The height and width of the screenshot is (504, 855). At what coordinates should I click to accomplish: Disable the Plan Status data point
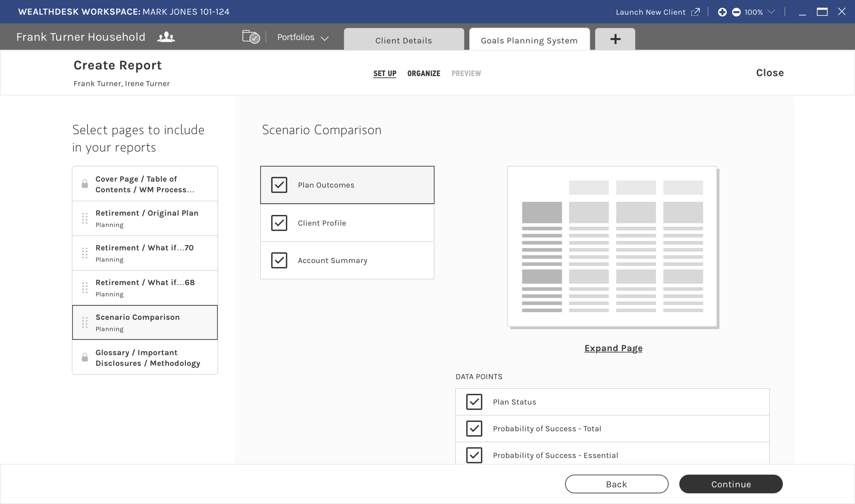click(x=474, y=402)
